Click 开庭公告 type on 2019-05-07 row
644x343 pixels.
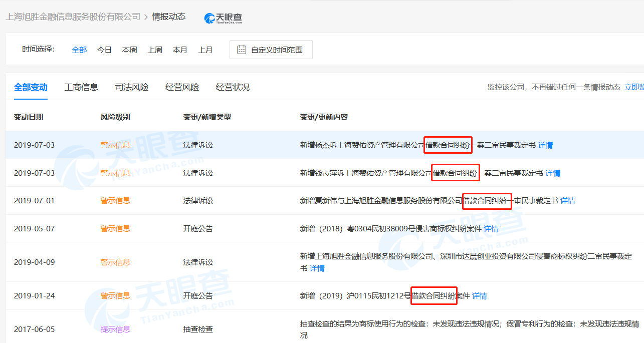tap(198, 229)
